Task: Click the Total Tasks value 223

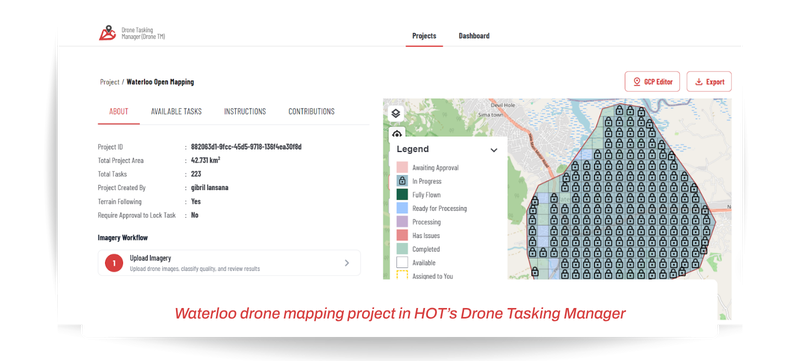Action: 196,174
